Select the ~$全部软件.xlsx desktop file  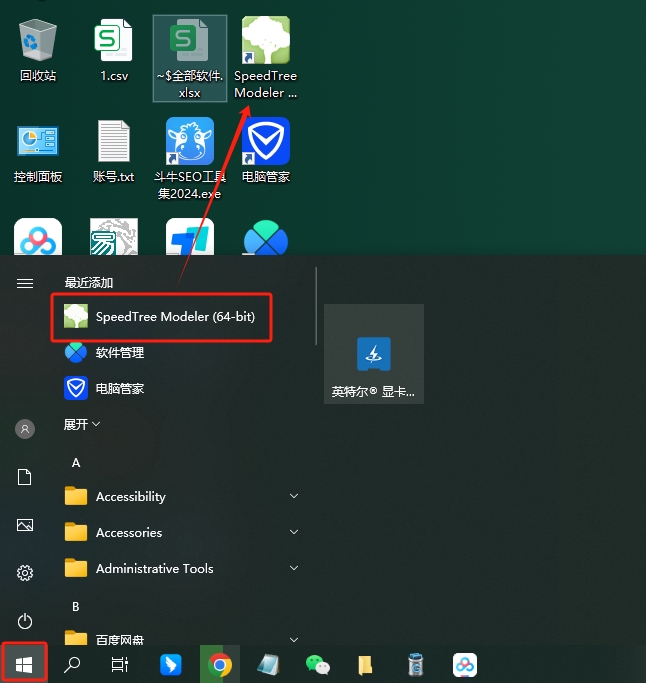click(189, 58)
